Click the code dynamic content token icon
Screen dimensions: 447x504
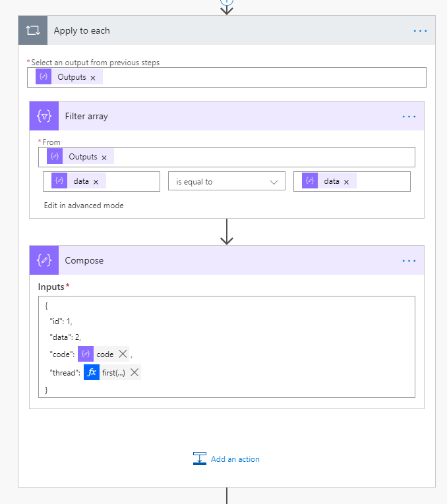coord(86,354)
